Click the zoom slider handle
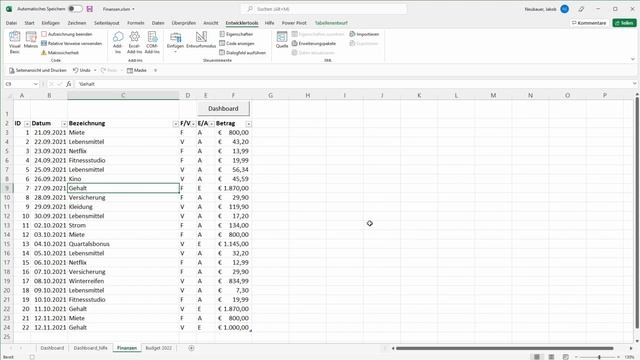The width and height of the screenshot is (640, 360). [x=599, y=357]
